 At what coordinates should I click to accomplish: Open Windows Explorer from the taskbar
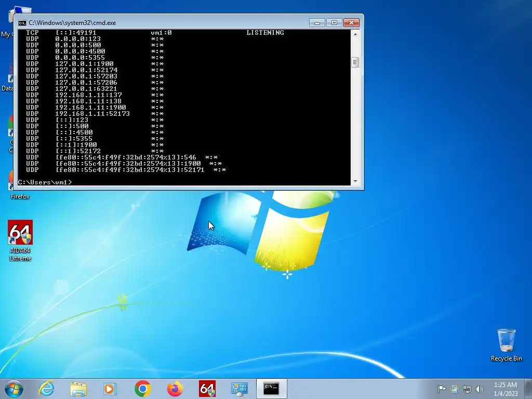(x=78, y=389)
